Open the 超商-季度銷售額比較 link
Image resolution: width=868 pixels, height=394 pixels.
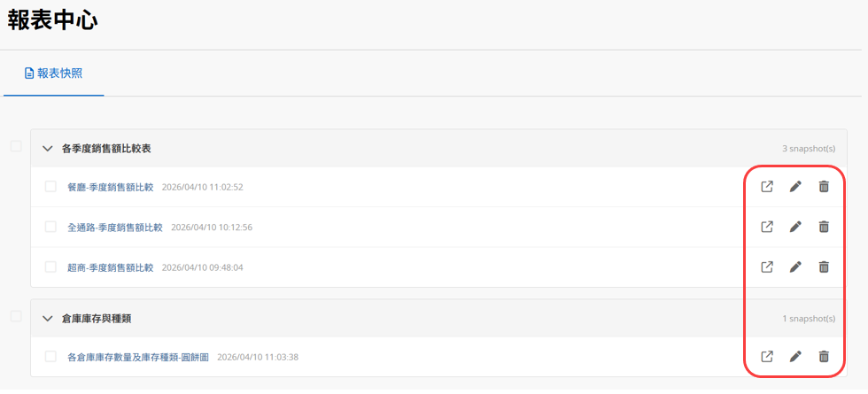111,267
